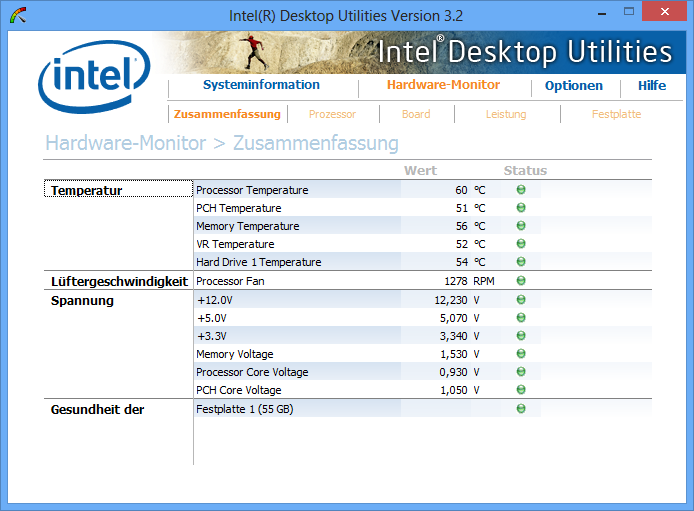The height and width of the screenshot is (511, 694).
Task: Click the PCH Temperature row label
Action: tap(239, 208)
